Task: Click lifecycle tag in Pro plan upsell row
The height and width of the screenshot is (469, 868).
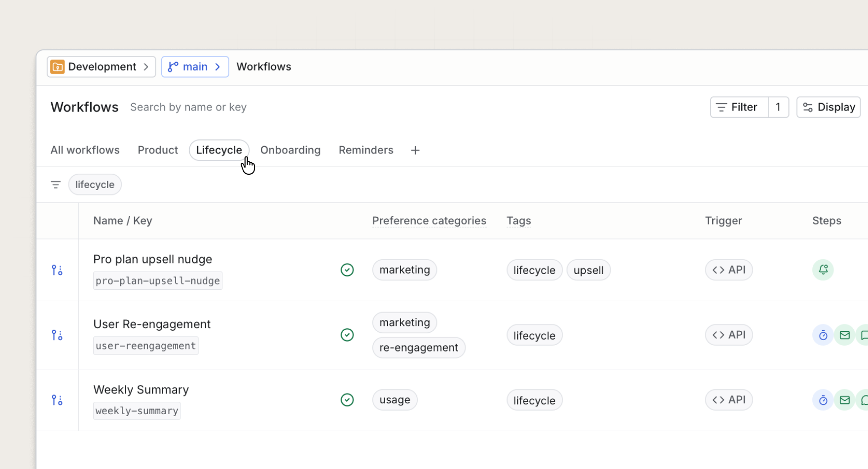Action: click(535, 270)
